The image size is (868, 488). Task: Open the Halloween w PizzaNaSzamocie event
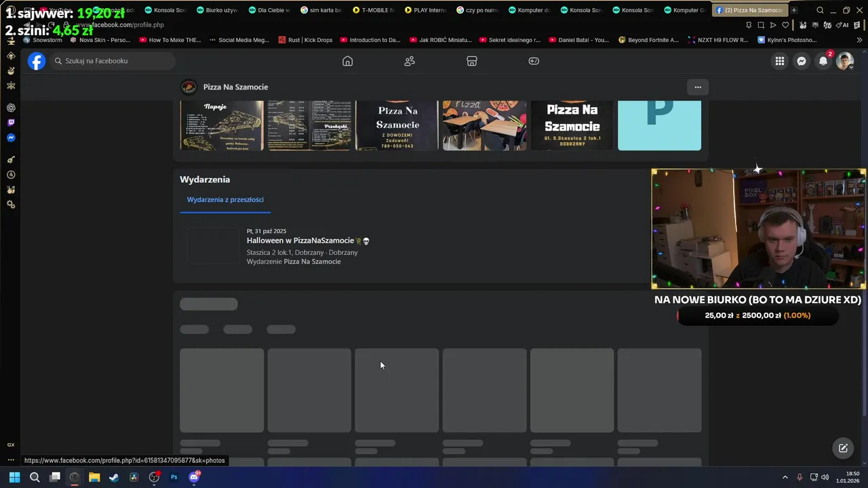(x=300, y=241)
